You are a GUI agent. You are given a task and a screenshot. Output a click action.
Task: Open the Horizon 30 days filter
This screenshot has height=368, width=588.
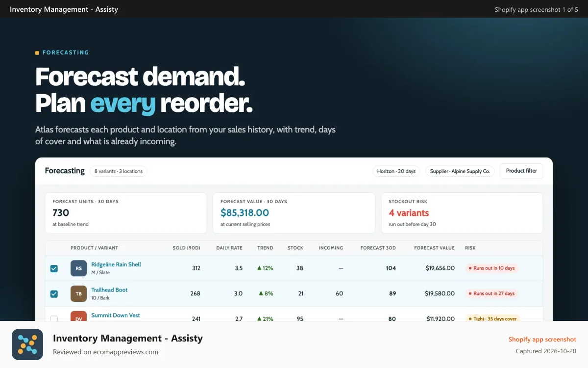tap(396, 171)
